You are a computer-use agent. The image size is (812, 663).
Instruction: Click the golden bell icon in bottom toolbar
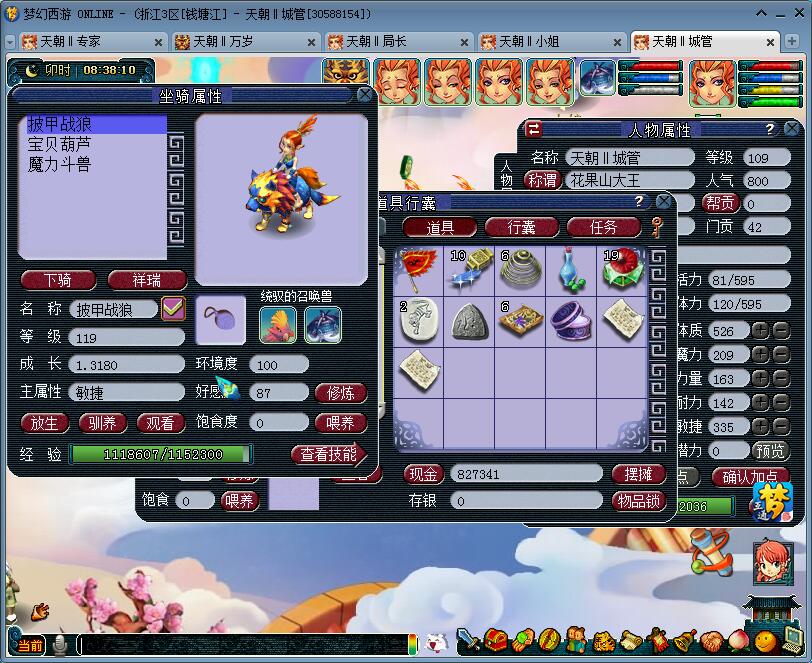pos(685,641)
